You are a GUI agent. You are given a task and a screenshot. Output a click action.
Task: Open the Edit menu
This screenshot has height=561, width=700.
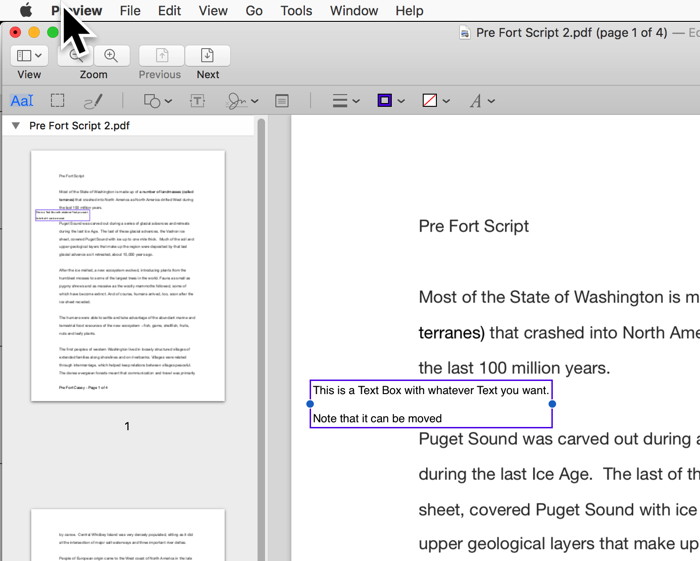click(x=169, y=11)
